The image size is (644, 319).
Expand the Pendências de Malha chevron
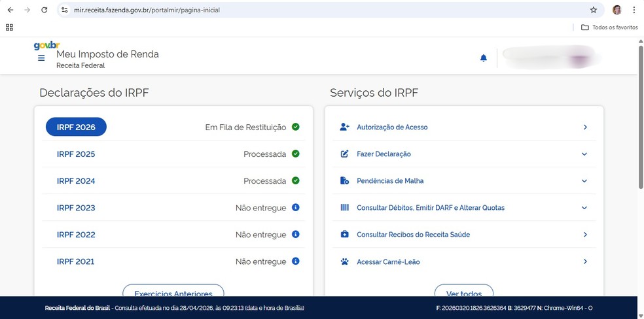(x=584, y=181)
